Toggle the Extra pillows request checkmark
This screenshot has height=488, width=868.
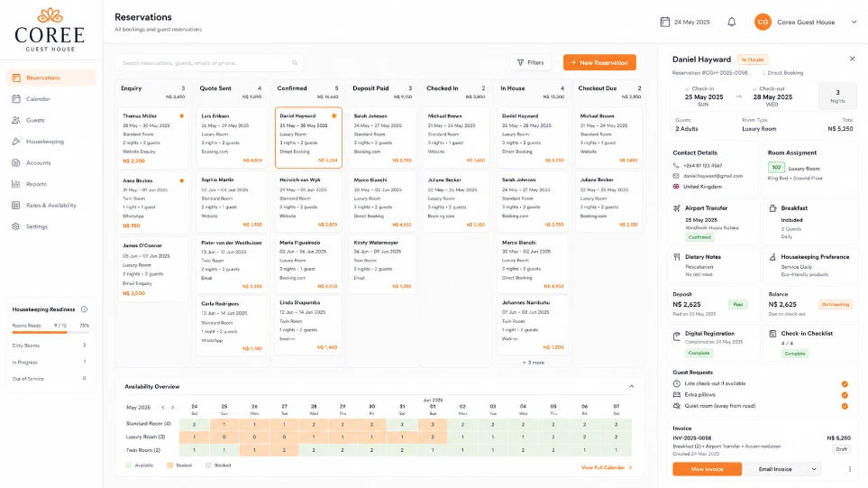(x=845, y=395)
